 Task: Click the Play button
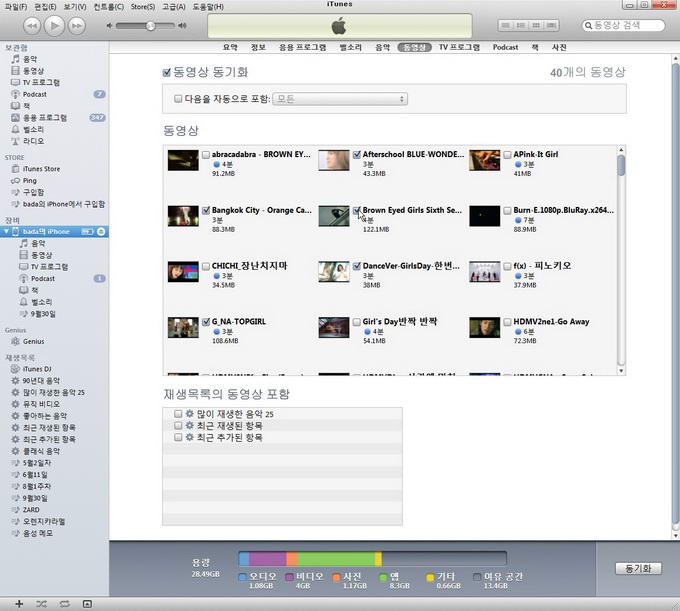click(54, 26)
